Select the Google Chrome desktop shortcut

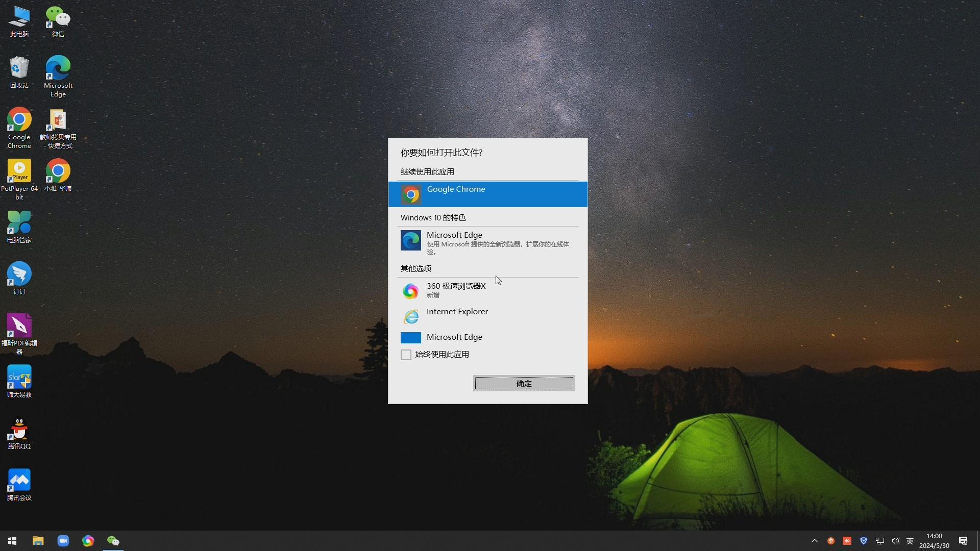click(x=19, y=128)
